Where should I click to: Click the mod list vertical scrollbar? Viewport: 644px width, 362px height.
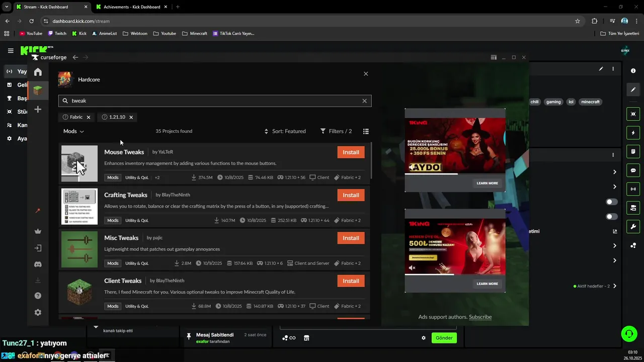[x=371, y=161]
